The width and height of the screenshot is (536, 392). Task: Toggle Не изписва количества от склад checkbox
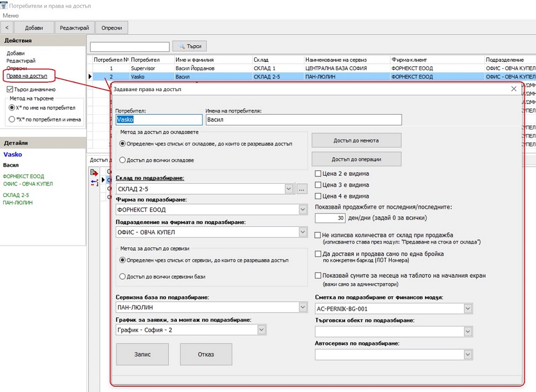(317, 235)
